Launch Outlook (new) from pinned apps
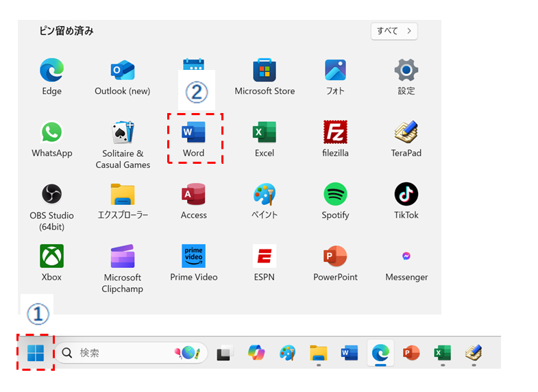 pos(122,70)
